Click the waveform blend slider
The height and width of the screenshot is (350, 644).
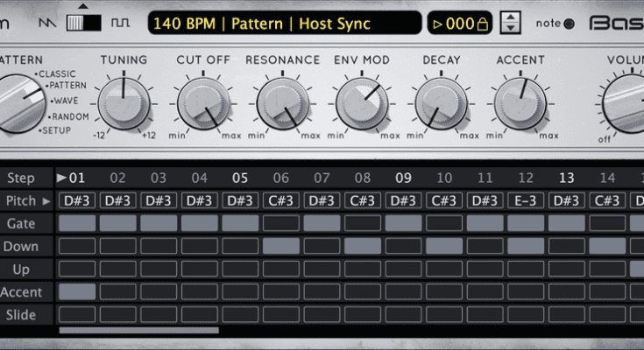tap(84, 21)
